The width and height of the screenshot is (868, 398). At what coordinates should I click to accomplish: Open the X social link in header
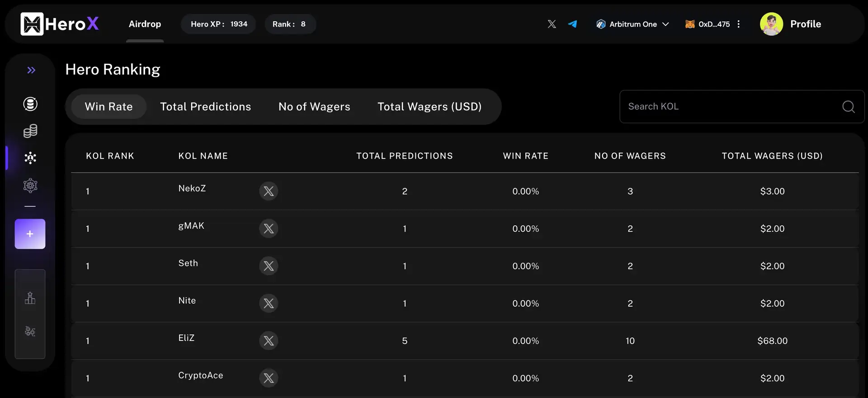(x=552, y=24)
